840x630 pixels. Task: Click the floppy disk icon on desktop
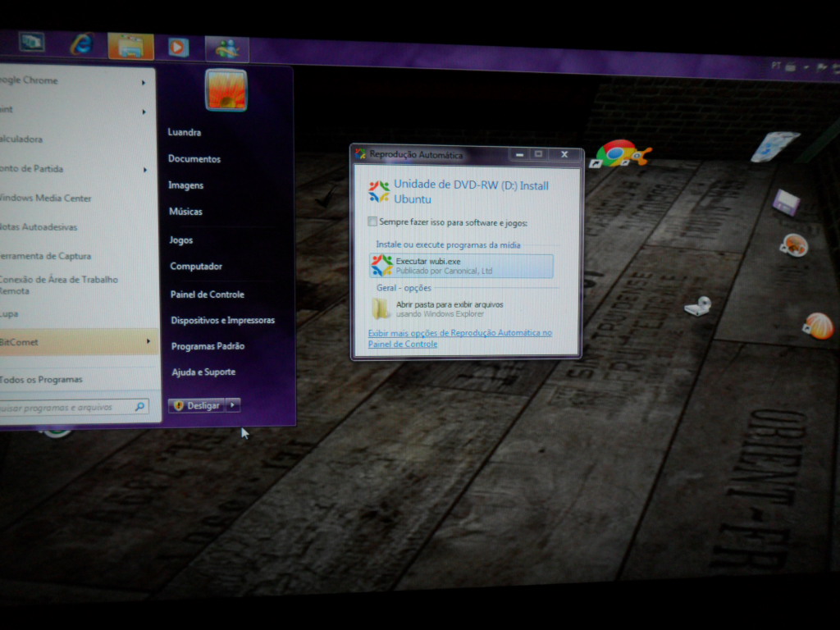click(x=785, y=203)
